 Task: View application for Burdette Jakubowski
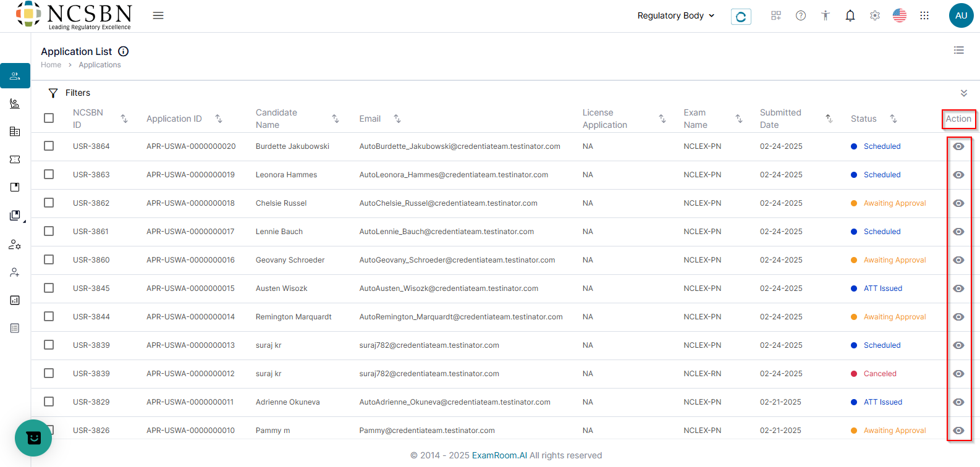click(x=958, y=146)
